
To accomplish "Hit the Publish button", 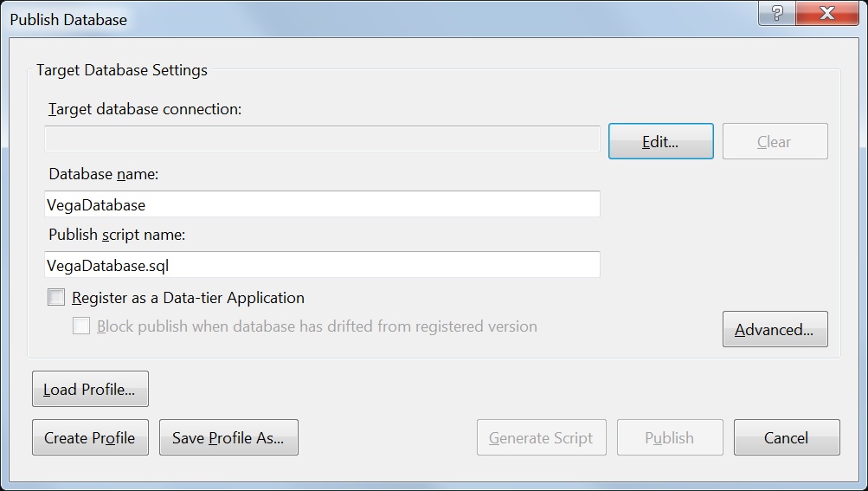I will tap(669, 437).
